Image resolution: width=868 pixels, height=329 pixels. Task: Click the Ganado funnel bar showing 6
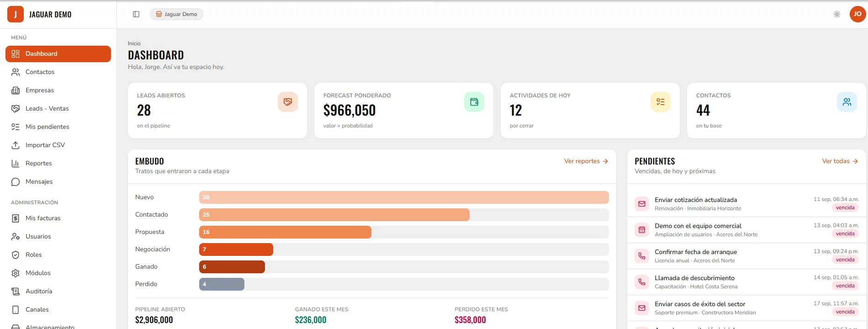pyautogui.click(x=232, y=267)
